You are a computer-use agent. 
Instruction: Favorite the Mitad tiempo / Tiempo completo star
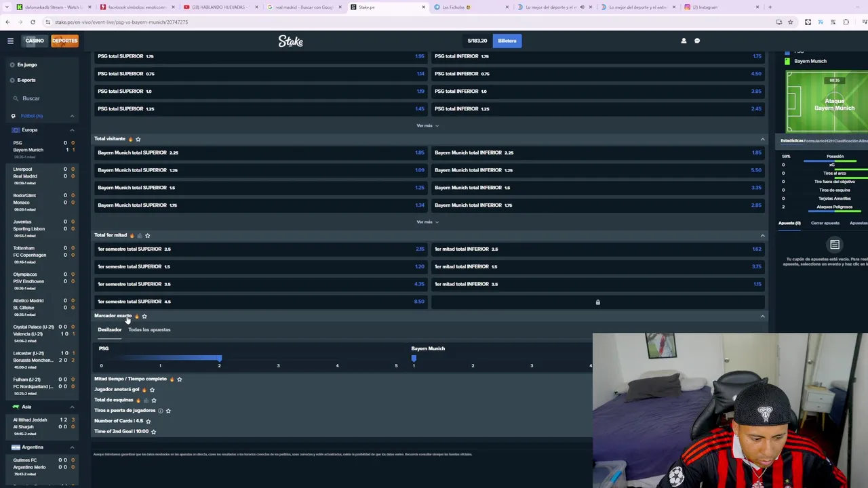179,379
